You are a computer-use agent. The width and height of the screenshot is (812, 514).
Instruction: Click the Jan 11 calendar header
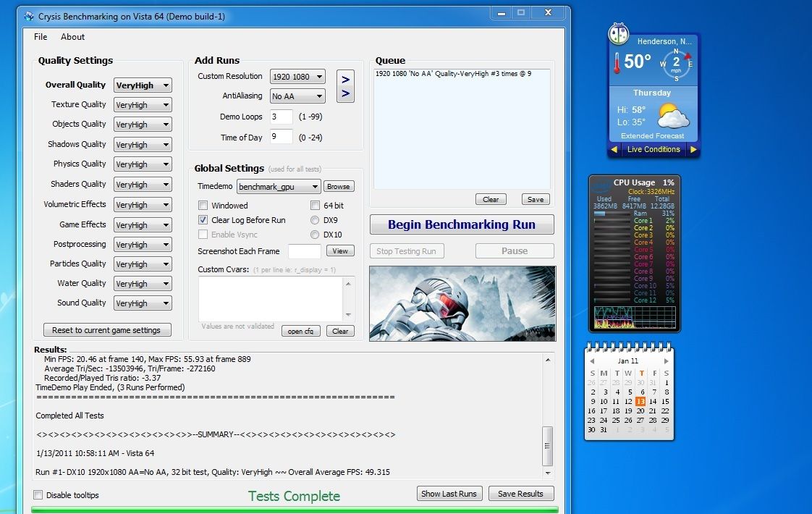coord(628,361)
